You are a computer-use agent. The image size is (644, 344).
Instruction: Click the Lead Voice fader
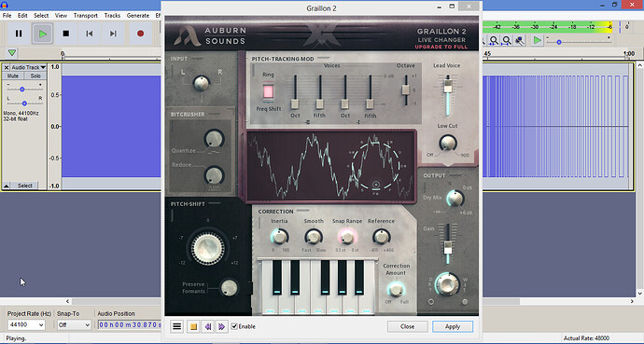(x=448, y=85)
